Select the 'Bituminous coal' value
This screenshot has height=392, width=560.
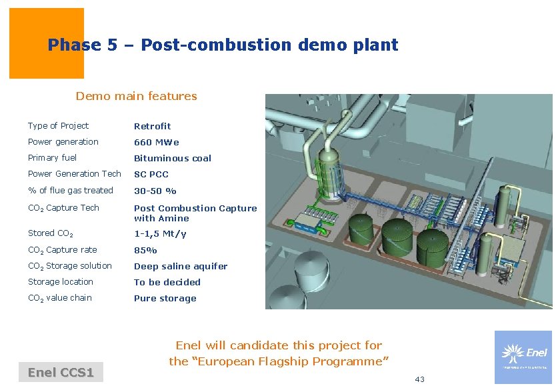point(173,159)
